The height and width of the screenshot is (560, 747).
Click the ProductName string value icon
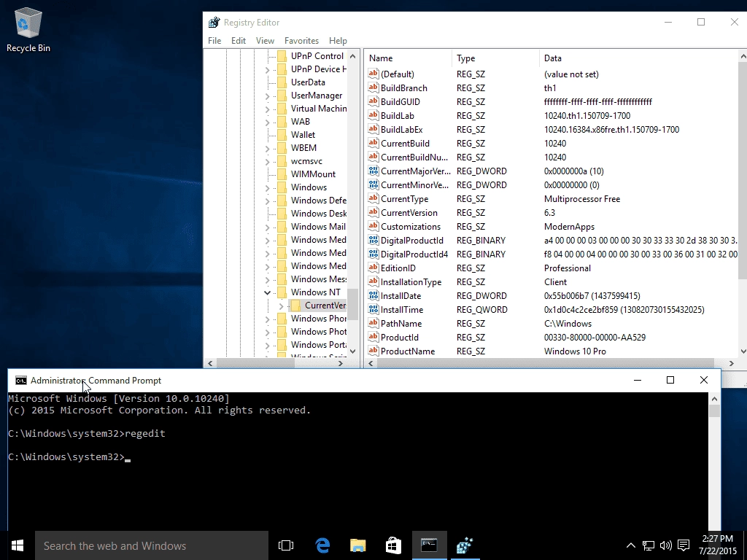373,351
